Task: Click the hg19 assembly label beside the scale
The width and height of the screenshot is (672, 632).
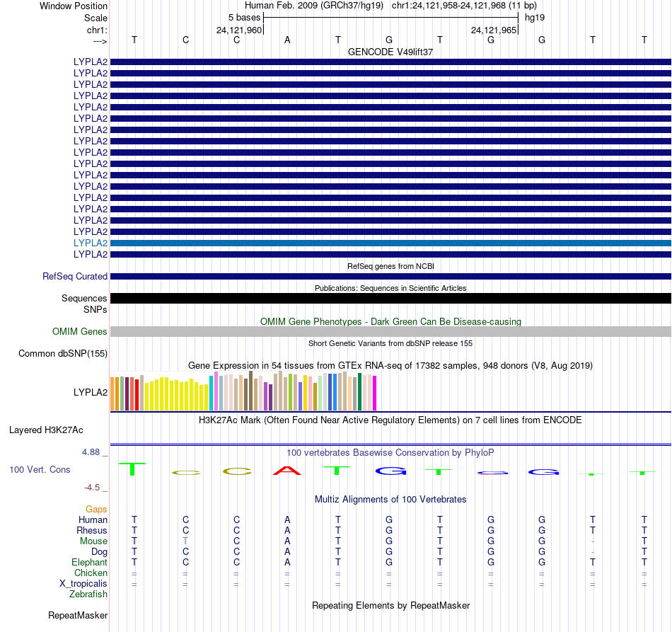Action: point(535,18)
